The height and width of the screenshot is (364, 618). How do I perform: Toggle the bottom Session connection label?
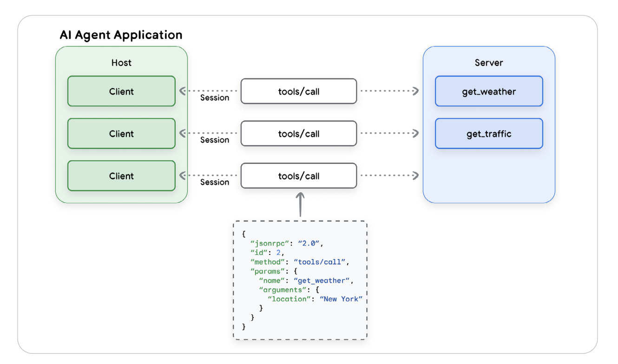[x=214, y=182]
